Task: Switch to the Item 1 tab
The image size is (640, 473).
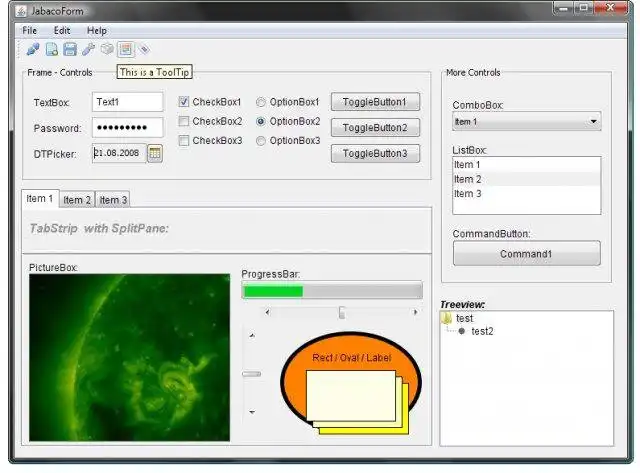Action: (x=40, y=199)
